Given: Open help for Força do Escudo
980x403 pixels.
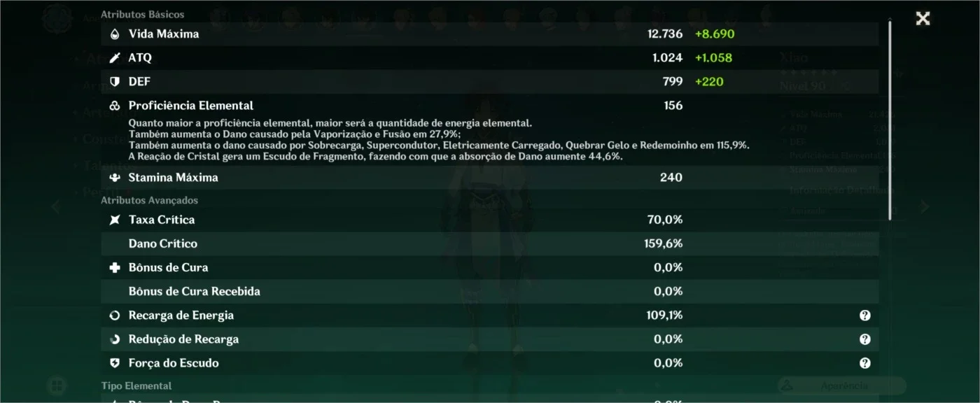Looking at the screenshot, I should click(864, 363).
